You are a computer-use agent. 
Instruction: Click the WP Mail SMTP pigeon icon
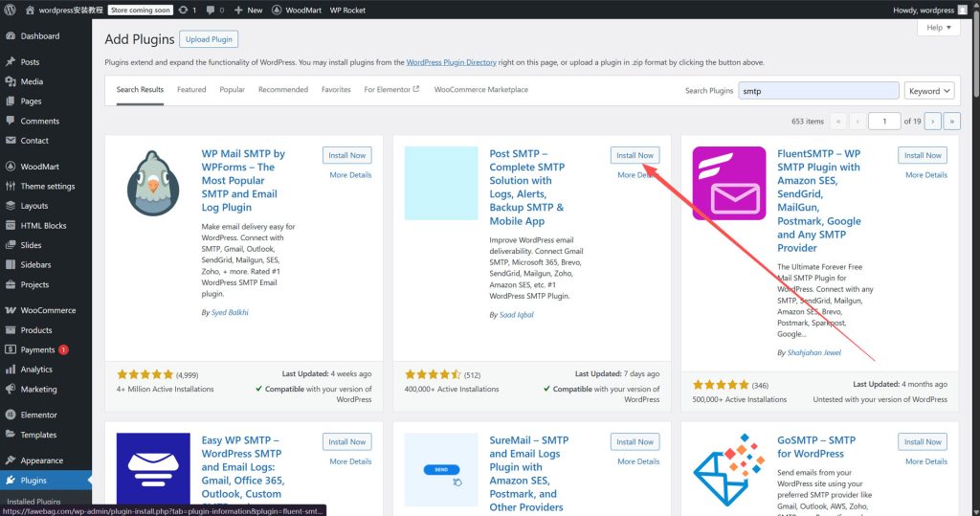[x=153, y=183]
